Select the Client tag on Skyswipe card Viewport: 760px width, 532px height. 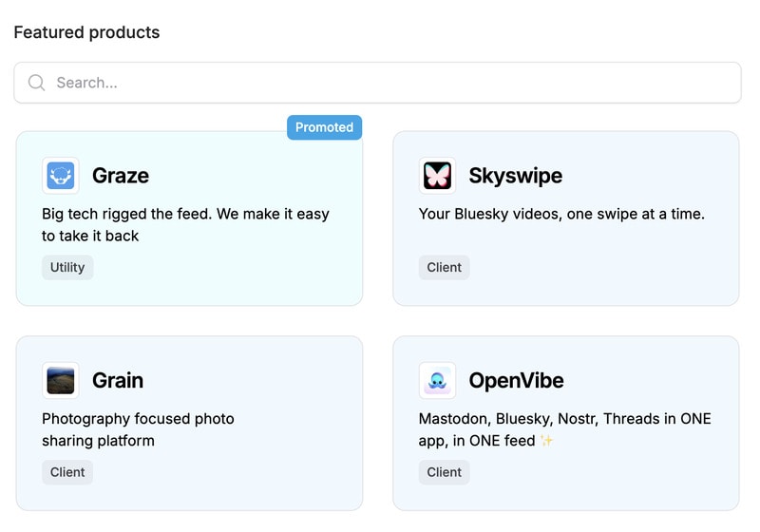tap(444, 267)
